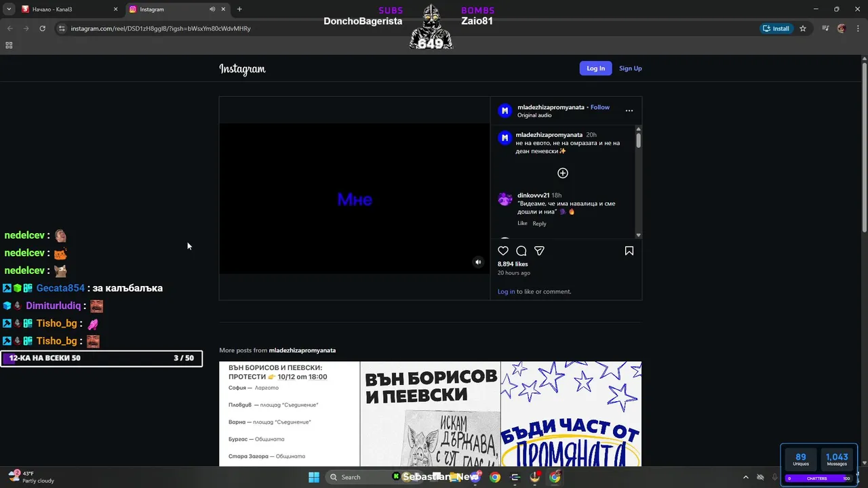Follow mladezhizapromyanata
Image resolution: width=868 pixels, height=488 pixels.
pos(600,107)
